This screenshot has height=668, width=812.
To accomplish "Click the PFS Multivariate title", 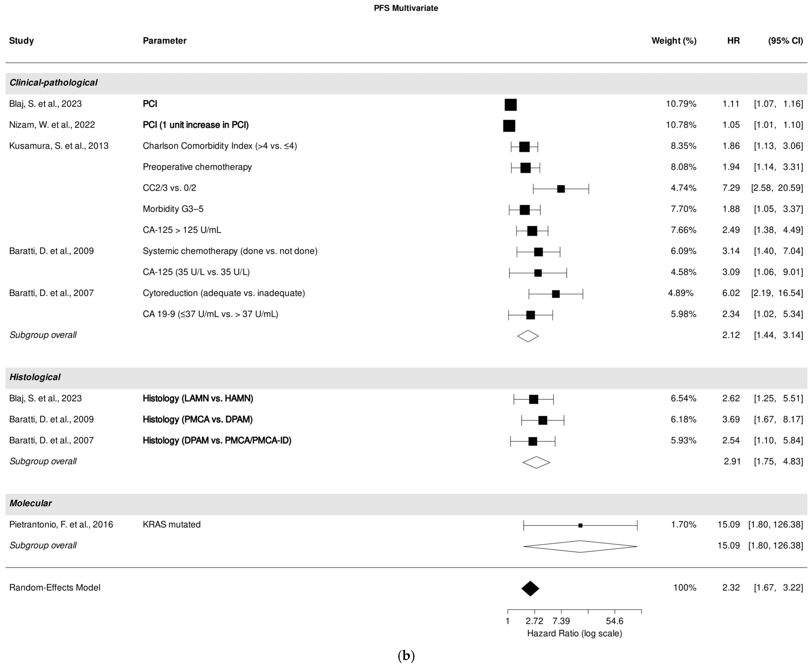I will [406, 8].
